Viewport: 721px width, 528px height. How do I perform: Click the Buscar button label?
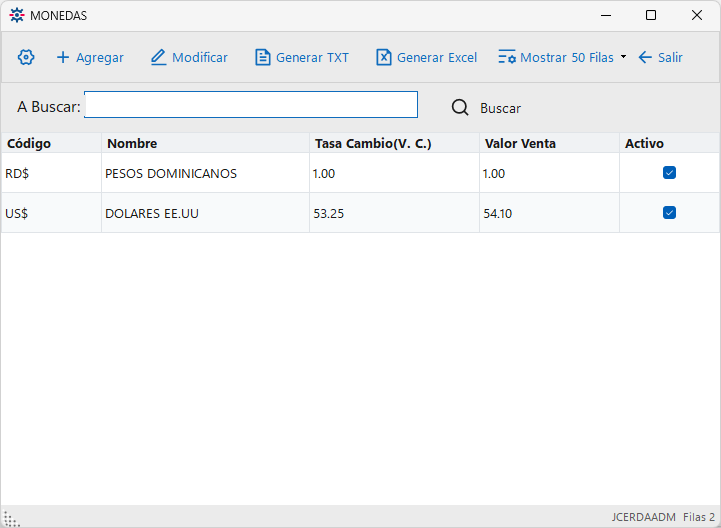pos(500,108)
